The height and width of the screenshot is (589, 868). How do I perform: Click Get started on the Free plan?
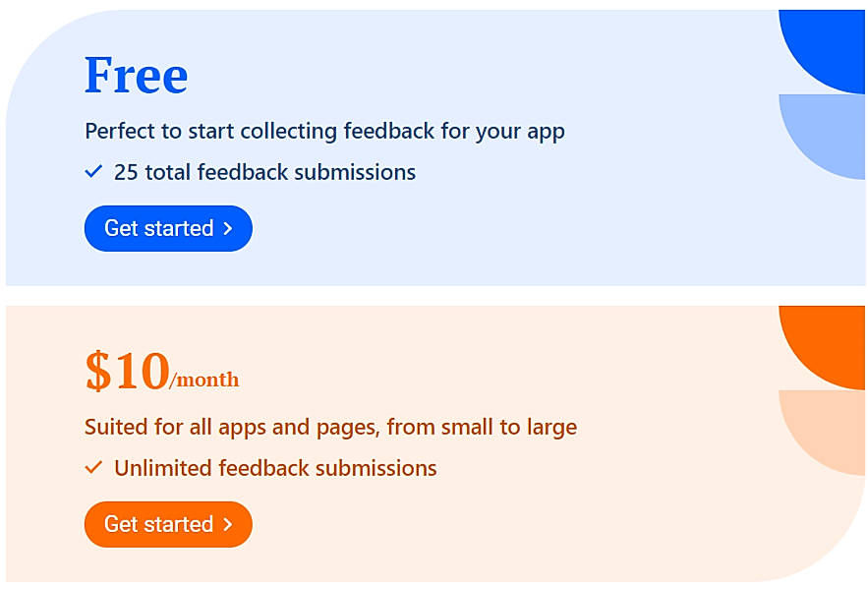(x=168, y=228)
